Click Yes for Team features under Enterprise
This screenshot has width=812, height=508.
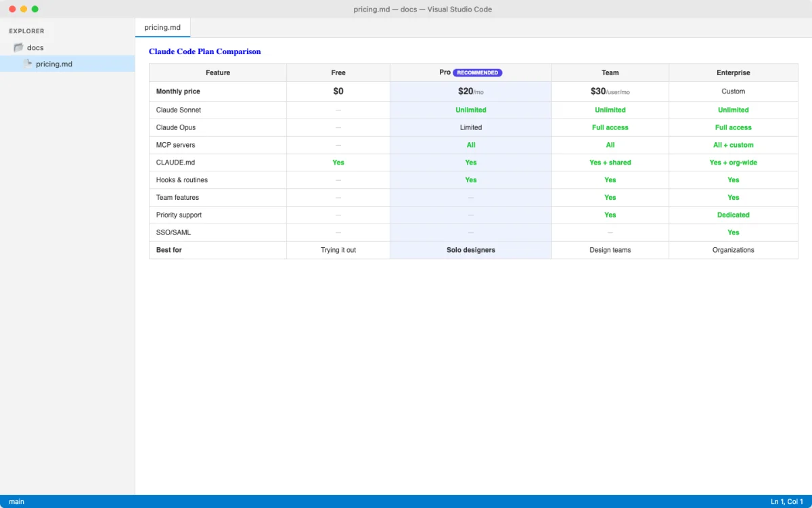coord(734,198)
